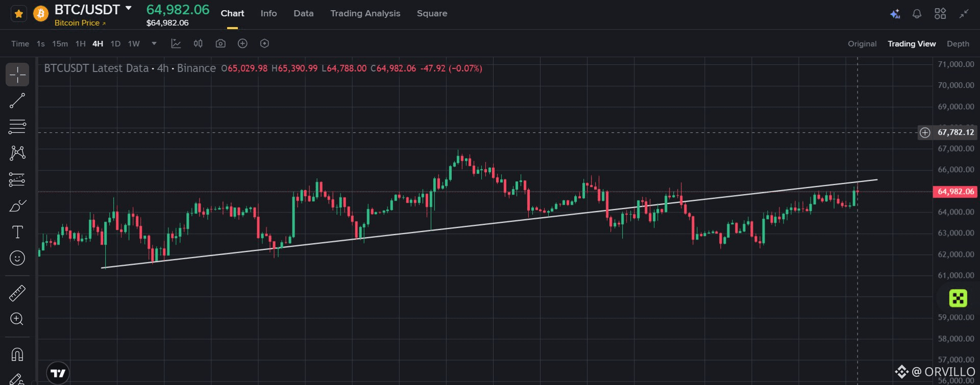The image size is (980, 385).
Task: Switch to the Original chart view
Action: pyautogui.click(x=862, y=44)
